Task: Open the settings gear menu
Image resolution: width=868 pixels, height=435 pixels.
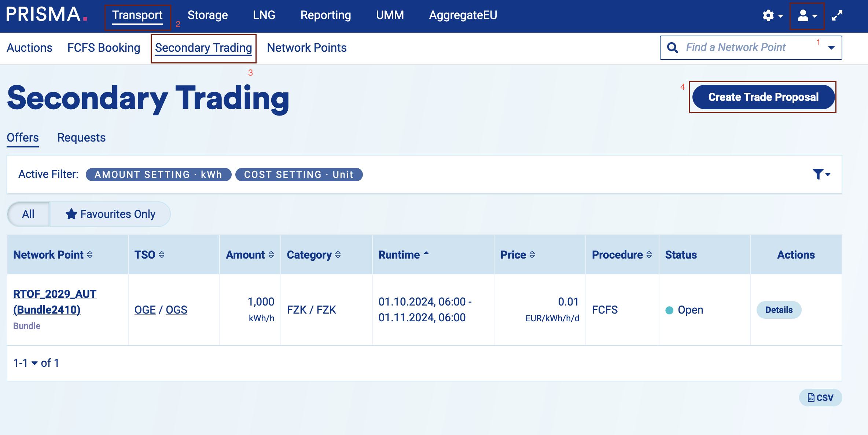Action: click(772, 15)
